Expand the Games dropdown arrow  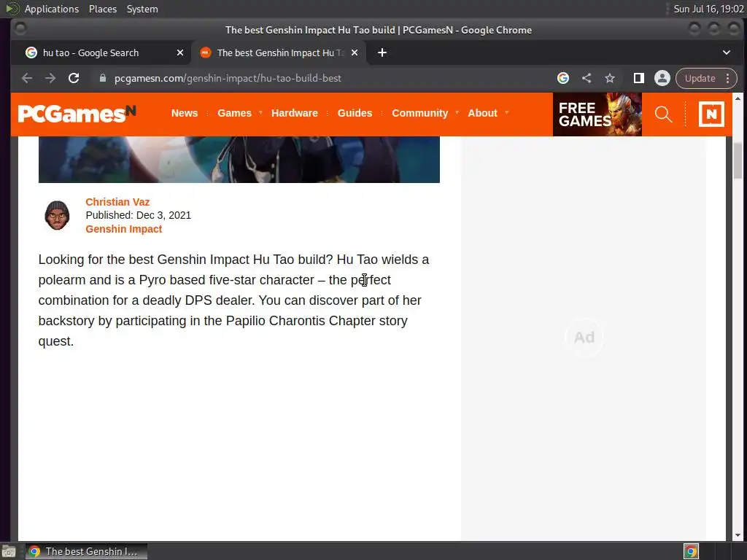[x=260, y=113]
